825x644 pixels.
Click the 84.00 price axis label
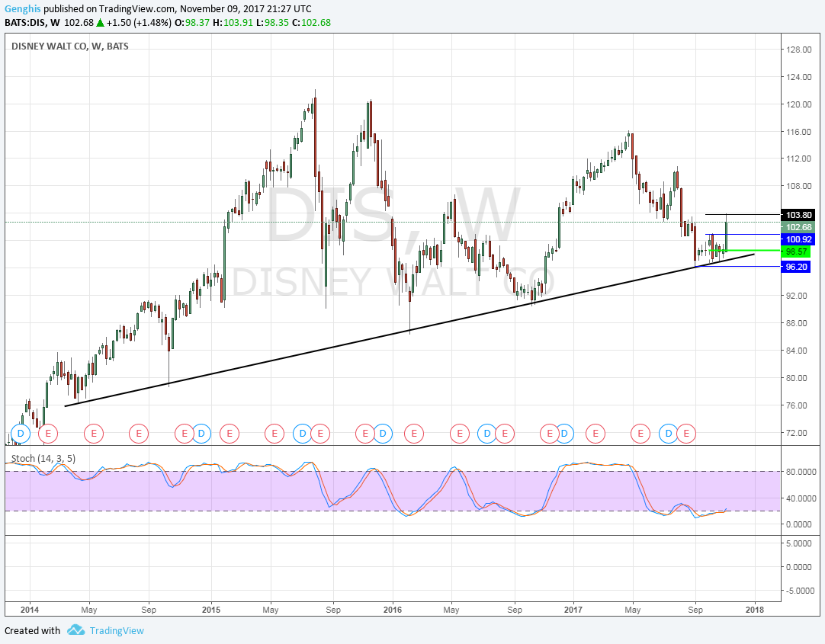(798, 351)
